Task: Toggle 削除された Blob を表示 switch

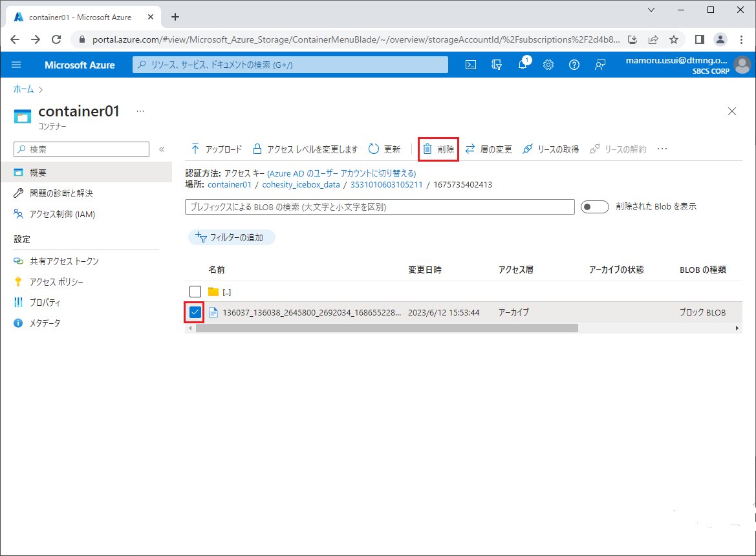Action: [594, 207]
